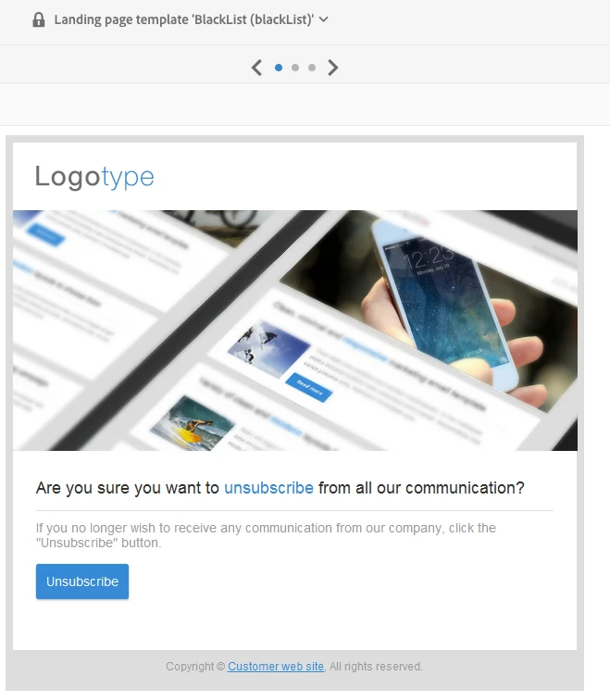Click the surfer thumbnail in the banner

(x=192, y=423)
